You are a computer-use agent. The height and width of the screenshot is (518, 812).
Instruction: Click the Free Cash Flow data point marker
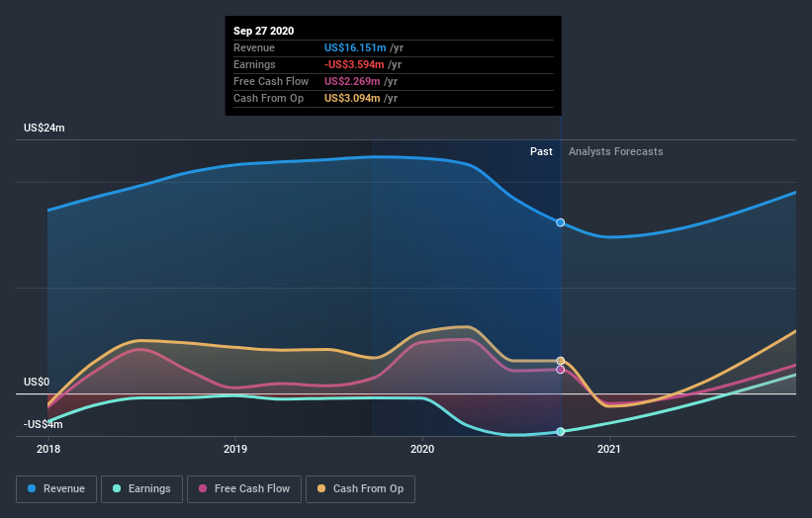[561, 370]
